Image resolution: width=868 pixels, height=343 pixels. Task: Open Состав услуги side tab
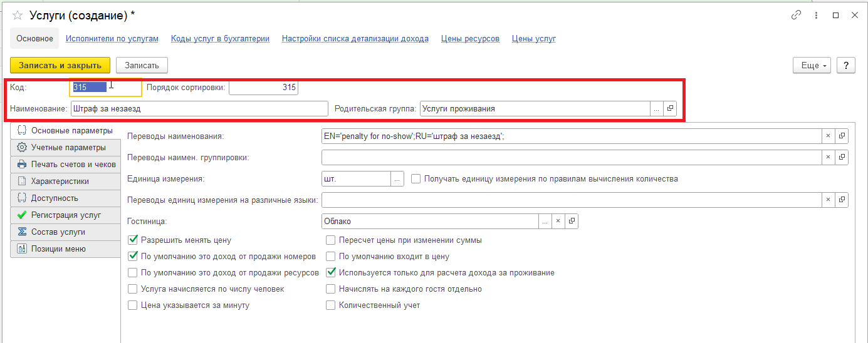[x=65, y=232]
